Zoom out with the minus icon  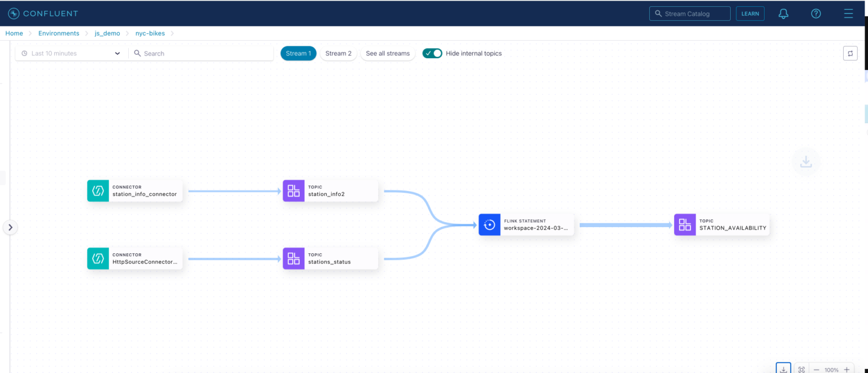[816, 370]
